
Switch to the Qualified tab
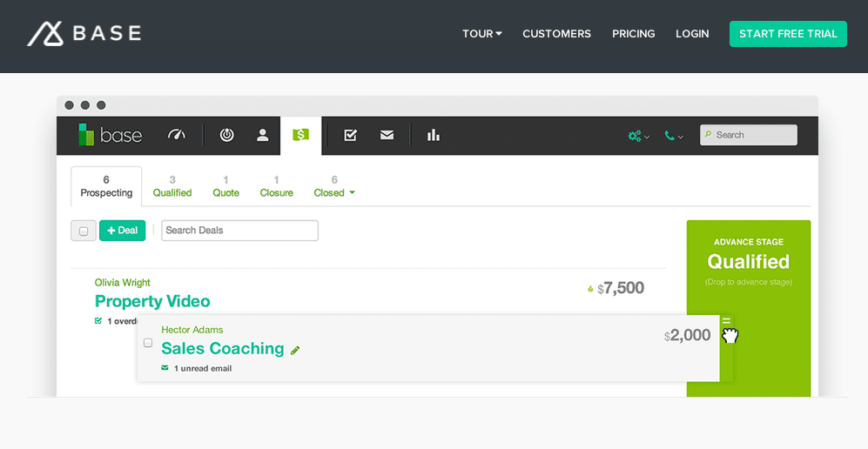(172, 186)
